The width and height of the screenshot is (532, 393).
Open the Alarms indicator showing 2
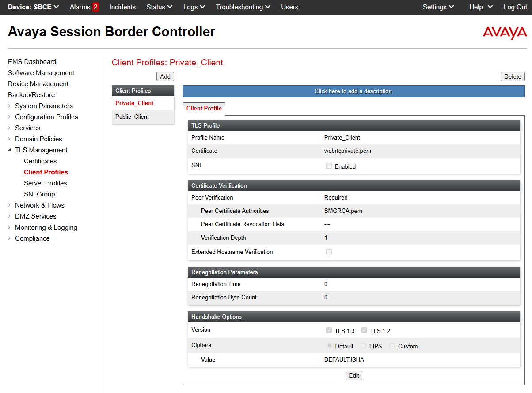point(84,7)
